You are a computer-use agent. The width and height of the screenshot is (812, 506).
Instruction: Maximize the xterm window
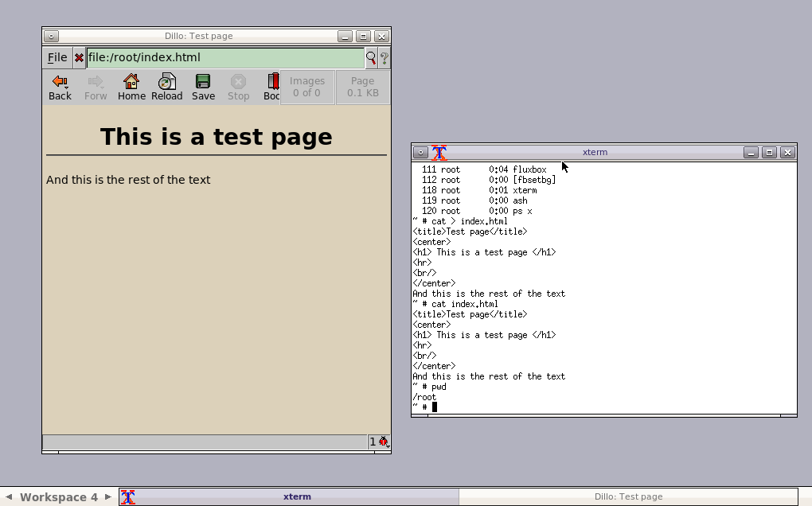pos(769,152)
